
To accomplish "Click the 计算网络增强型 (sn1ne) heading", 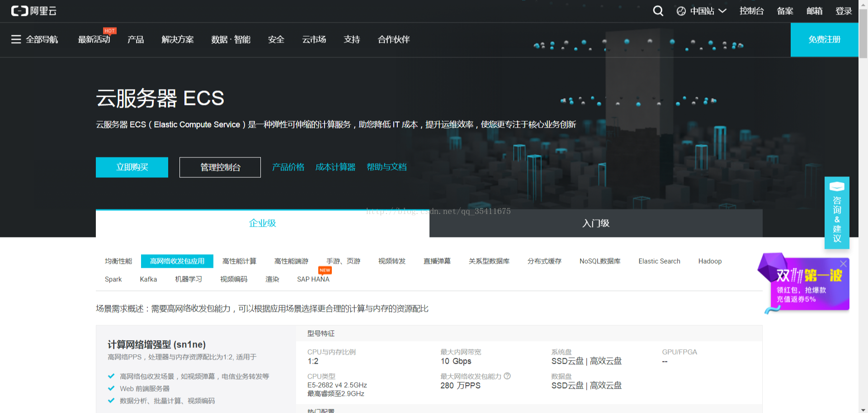I will (156, 344).
